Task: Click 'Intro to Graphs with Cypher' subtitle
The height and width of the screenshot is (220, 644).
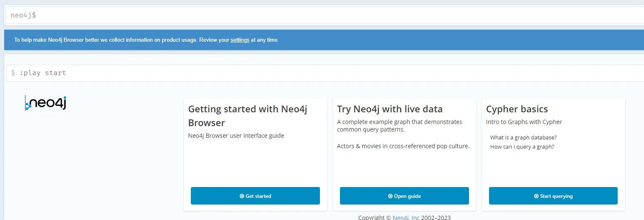Action: (x=524, y=122)
